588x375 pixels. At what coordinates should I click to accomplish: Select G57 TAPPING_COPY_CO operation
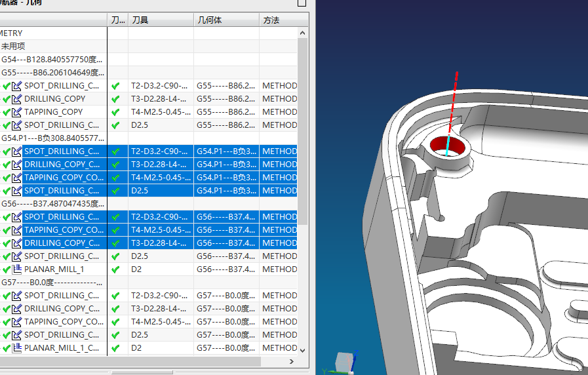tap(64, 322)
